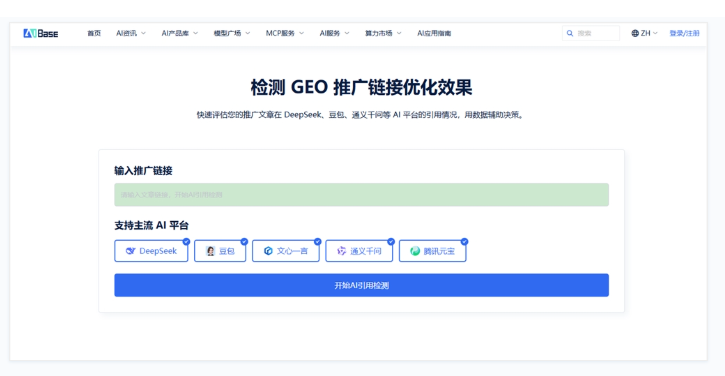Image resolution: width=725 pixels, height=376 pixels.
Task: Click the heading 检测 GEO 推广链接优化效果
Action: 362,87
